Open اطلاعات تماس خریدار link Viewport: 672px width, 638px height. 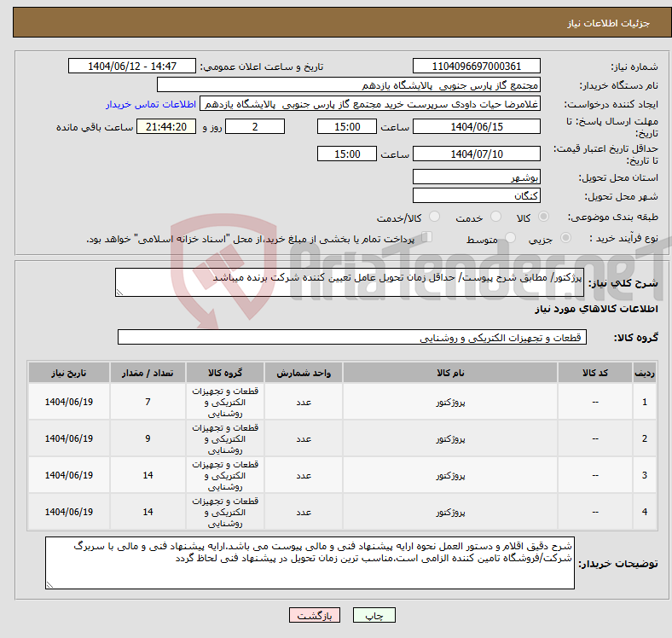151,104
